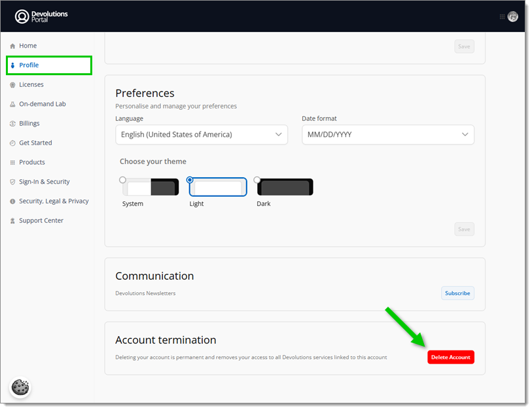The width and height of the screenshot is (532, 410).
Task: Click the Sign-In & Security shield icon
Action: coord(12,182)
